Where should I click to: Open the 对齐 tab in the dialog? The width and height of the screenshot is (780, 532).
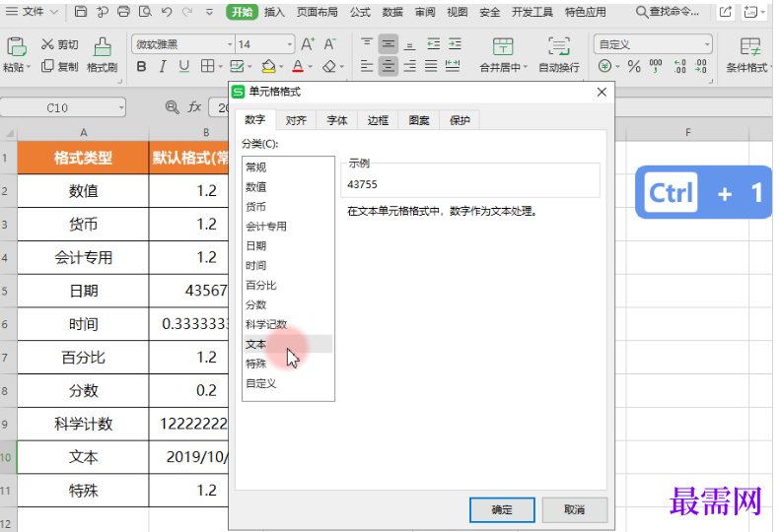(x=296, y=120)
